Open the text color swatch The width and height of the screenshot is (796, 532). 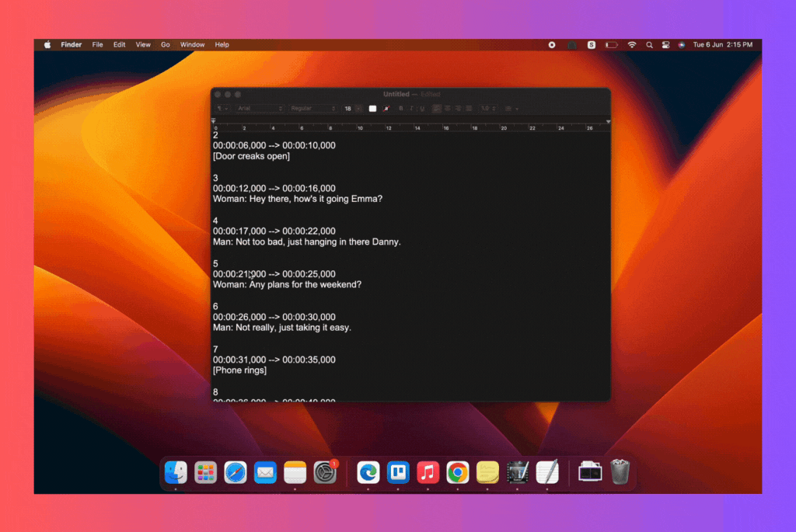pyautogui.click(x=372, y=109)
